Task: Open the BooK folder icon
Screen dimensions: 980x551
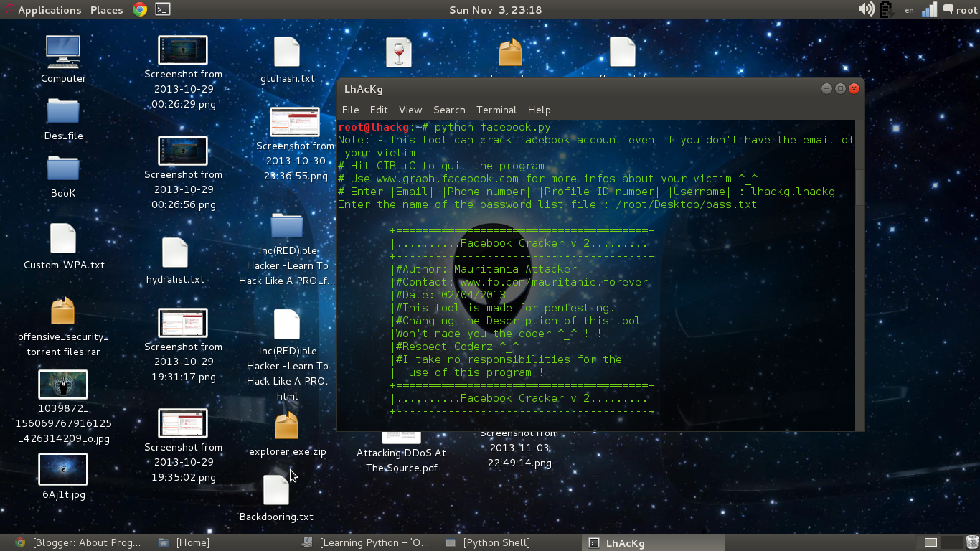Action: pos(63,169)
